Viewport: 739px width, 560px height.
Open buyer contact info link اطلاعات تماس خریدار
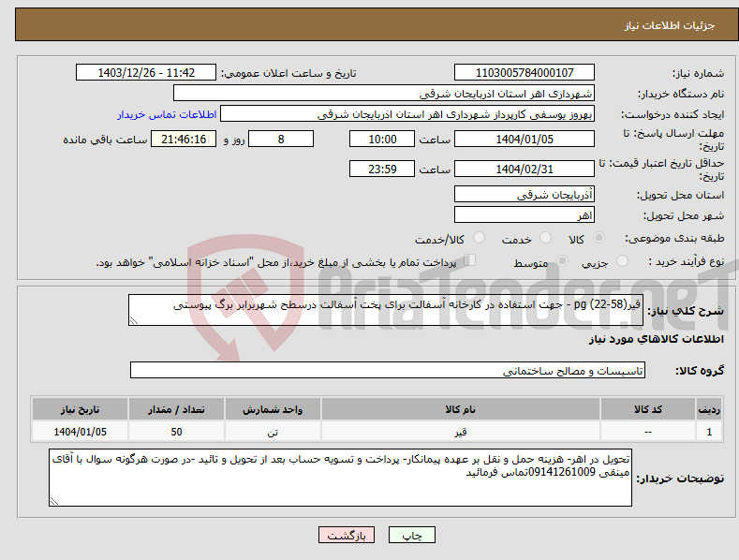[167, 114]
